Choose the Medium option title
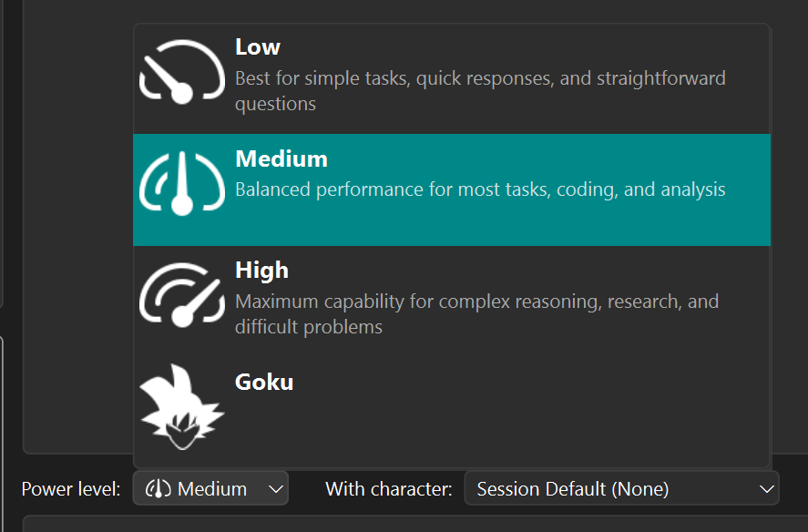The image size is (808, 532). (281, 159)
